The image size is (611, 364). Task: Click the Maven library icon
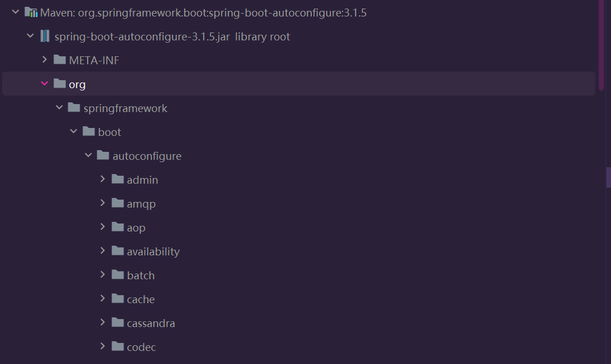31,13
